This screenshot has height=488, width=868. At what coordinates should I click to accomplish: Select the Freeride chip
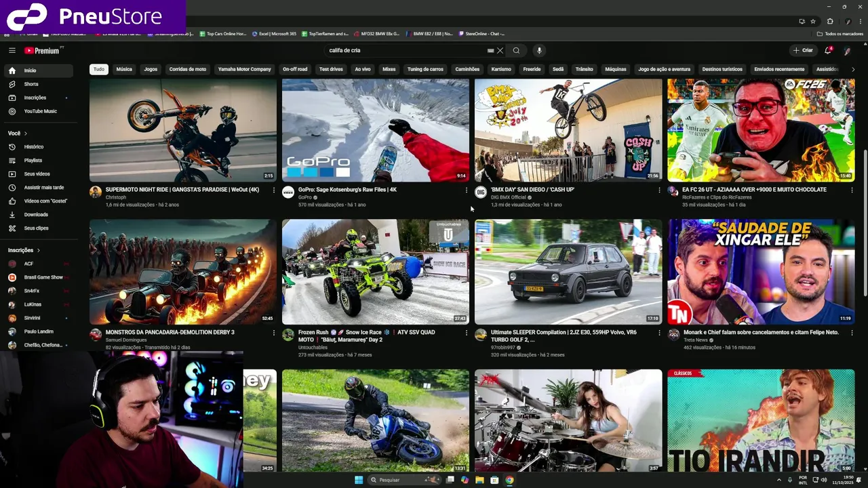[532, 69]
